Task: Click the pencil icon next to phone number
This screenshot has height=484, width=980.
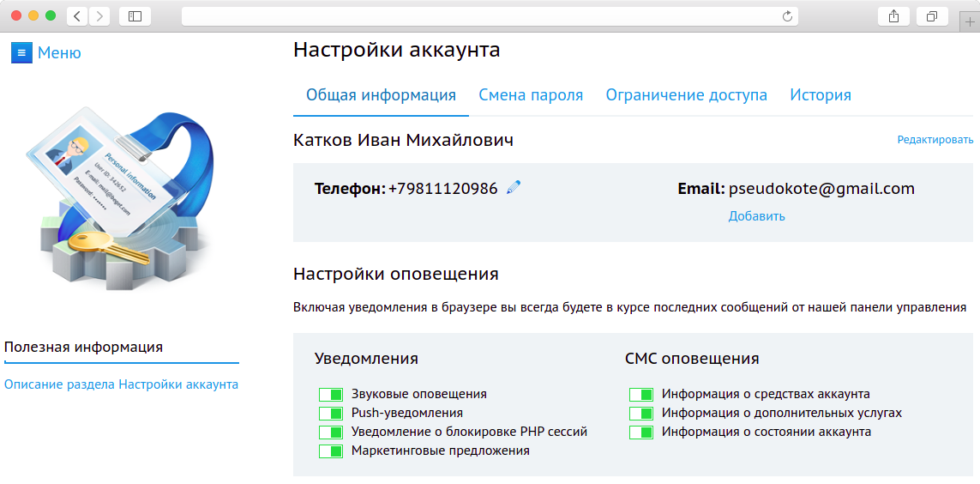Action: [x=514, y=188]
